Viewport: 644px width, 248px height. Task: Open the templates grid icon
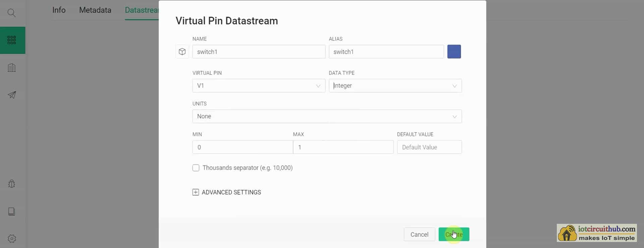(12, 40)
